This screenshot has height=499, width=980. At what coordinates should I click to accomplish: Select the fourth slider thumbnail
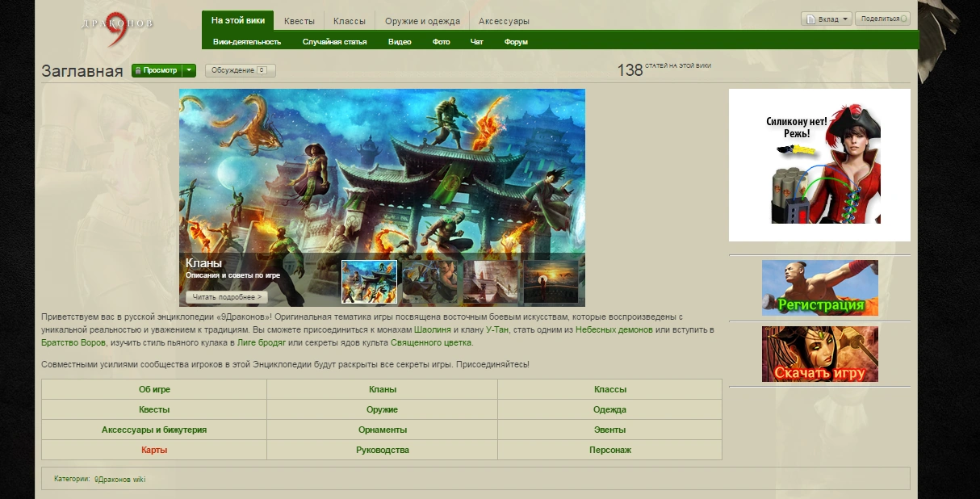coord(551,281)
